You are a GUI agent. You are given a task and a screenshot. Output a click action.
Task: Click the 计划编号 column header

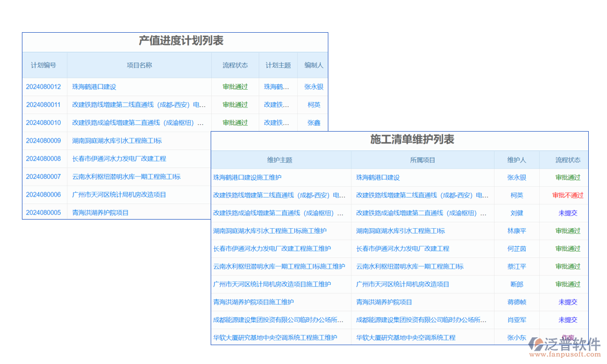(44, 65)
